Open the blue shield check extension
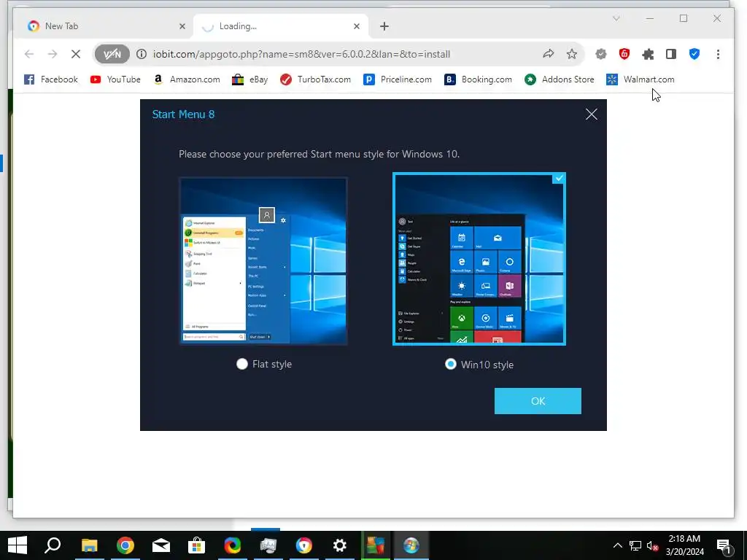 [694, 54]
